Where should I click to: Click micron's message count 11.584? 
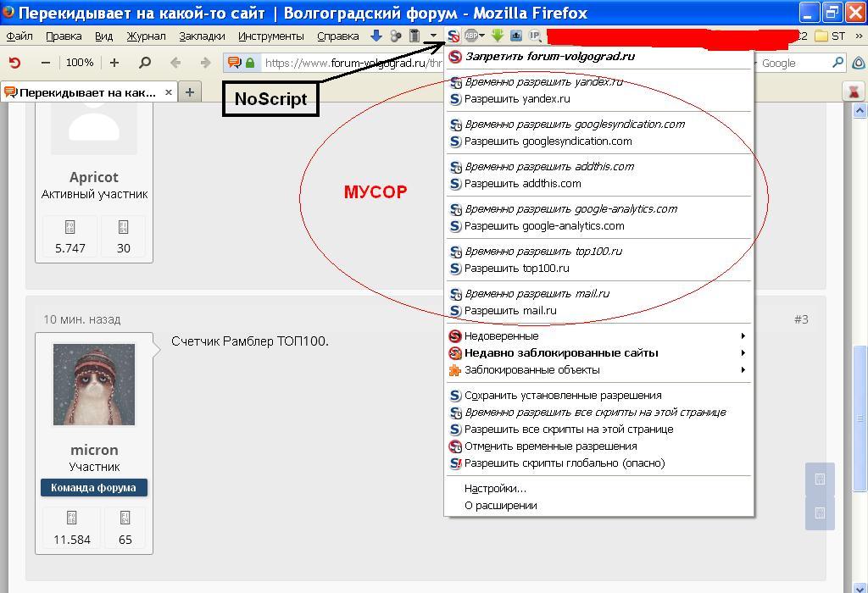72,540
